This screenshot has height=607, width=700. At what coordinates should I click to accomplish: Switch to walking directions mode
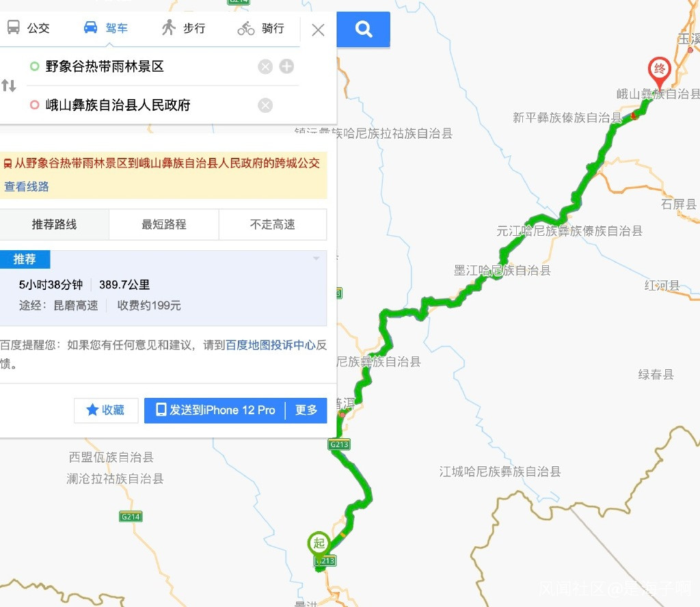(183, 28)
